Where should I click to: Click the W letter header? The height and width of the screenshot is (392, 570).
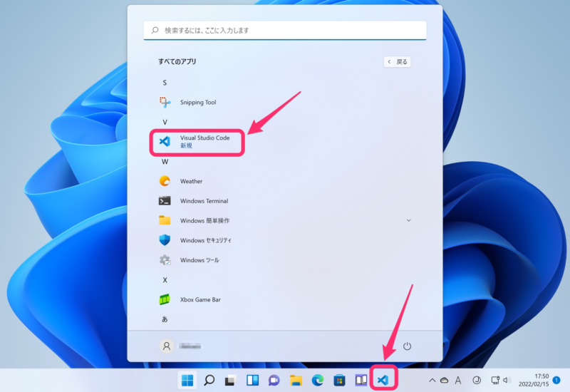click(165, 162)
